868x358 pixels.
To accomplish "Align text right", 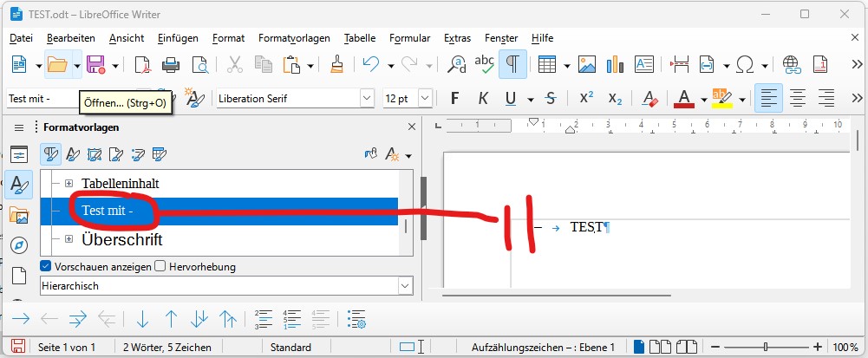I will tap(826, 99).
